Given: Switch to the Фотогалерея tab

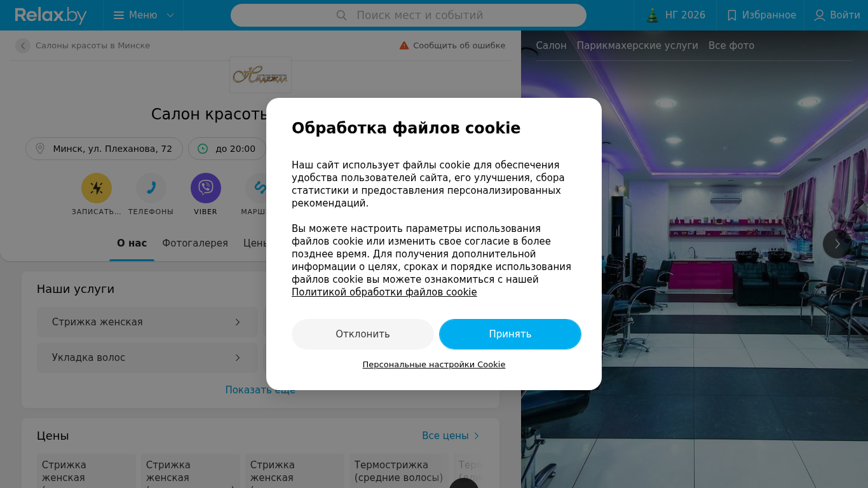Looking at the screenshot, I should click(x=195, y=243).
